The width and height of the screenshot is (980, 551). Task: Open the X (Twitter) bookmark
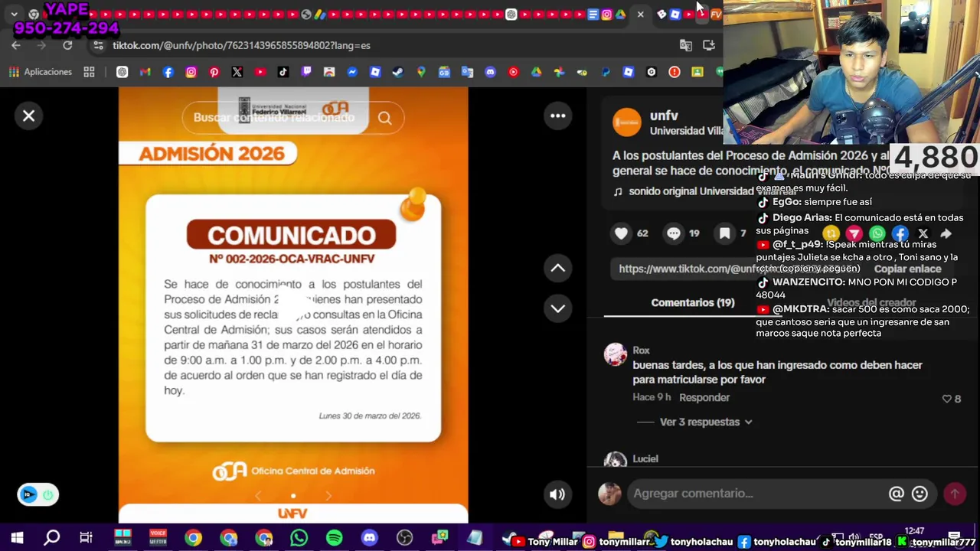[237, 72]
